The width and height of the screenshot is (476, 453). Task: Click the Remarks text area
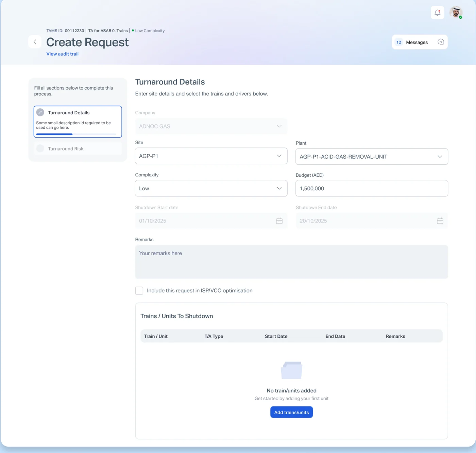[291, 262]
